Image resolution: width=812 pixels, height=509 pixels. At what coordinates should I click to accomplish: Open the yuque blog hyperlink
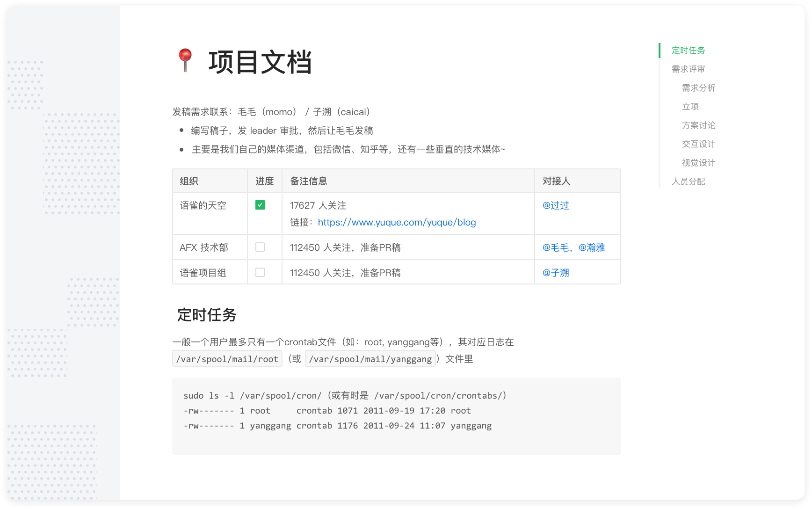[397, 222]
